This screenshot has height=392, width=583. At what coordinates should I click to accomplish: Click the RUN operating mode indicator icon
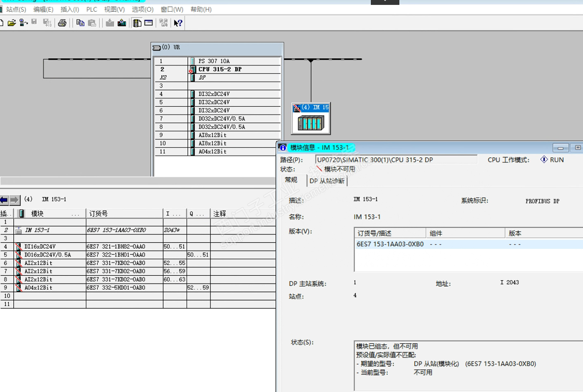pos(544,159)
